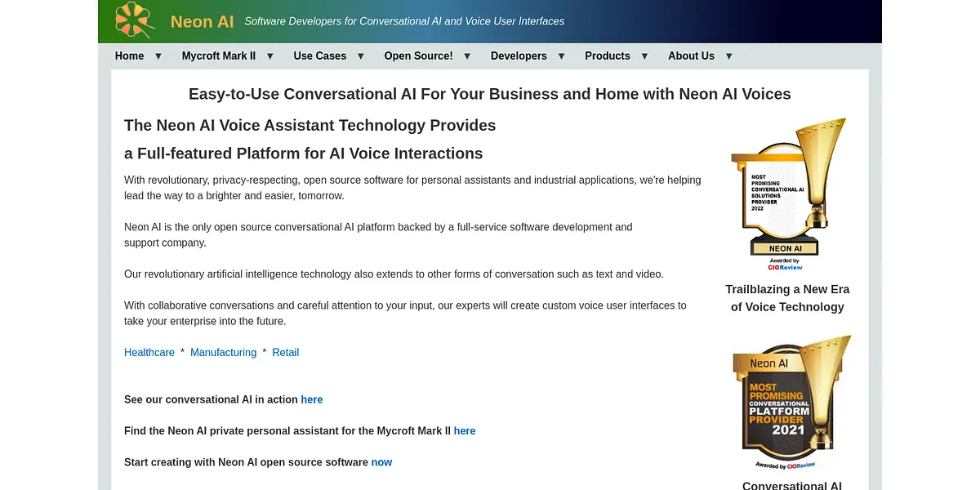Open the Healthcare link
980x490 pixels.
pyautogui.click(x=149, y=353)
